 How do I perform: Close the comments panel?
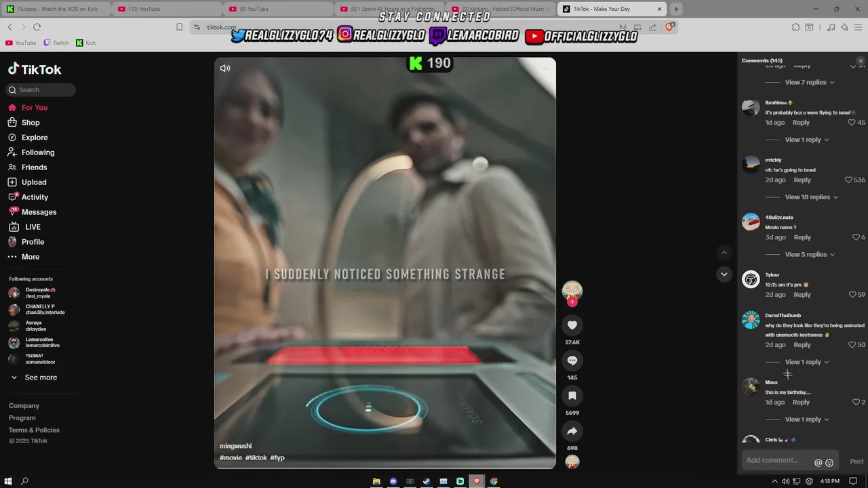coord(861,61)
